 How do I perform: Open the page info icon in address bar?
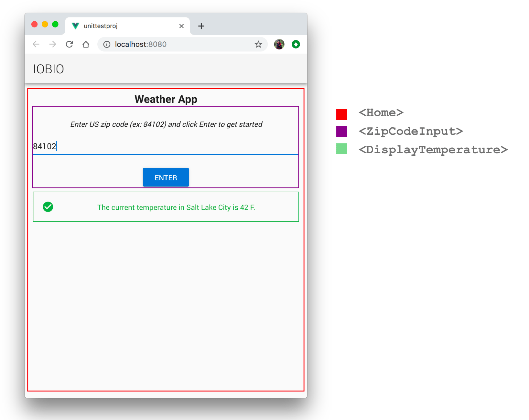coord(107,44)
